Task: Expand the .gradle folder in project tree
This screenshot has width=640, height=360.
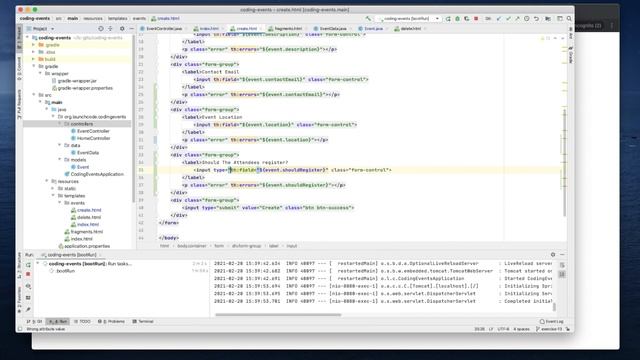Action: 33,45
